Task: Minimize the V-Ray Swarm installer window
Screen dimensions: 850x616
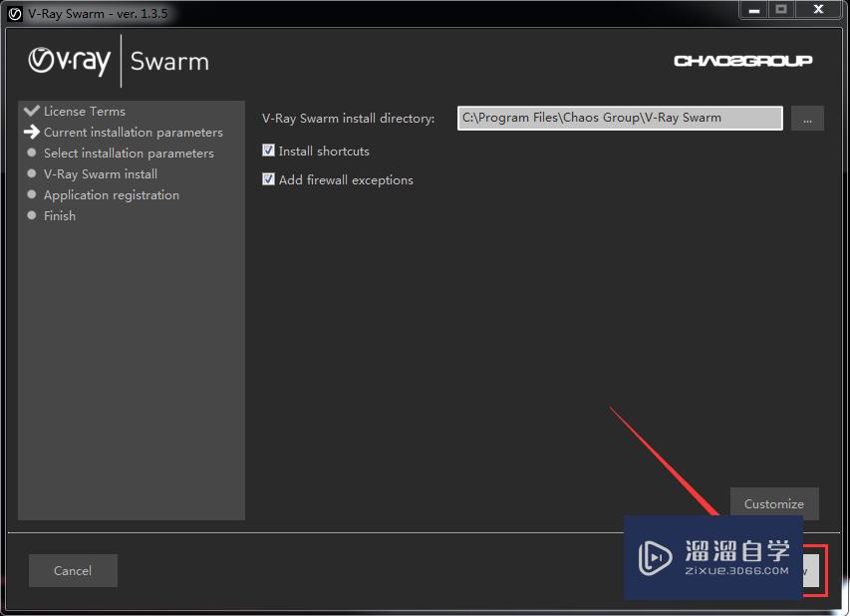Action: point(754,10)
